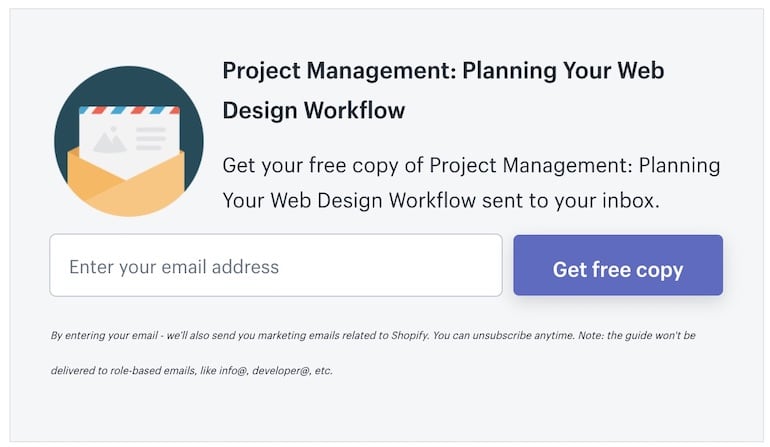This screenshot has height=447, width=770.
Task: Click the envelope newsletter icon
Action: pyautogui.click(x=129, y=141)
